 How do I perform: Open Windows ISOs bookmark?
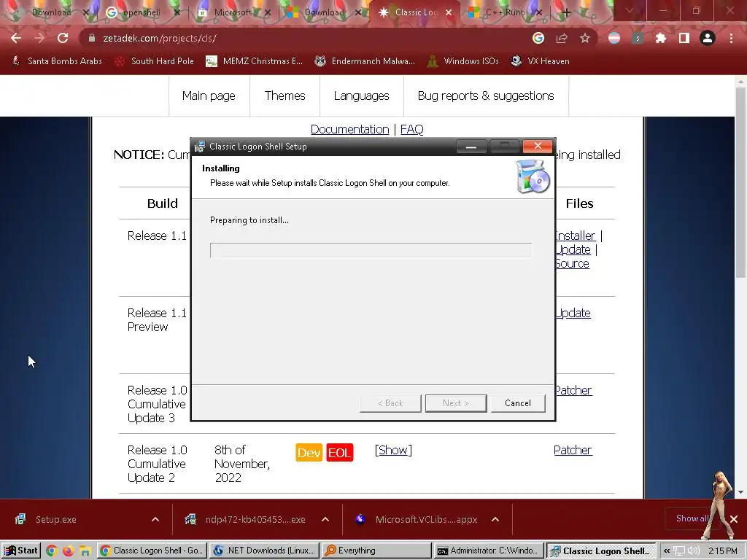click(463, 61)
